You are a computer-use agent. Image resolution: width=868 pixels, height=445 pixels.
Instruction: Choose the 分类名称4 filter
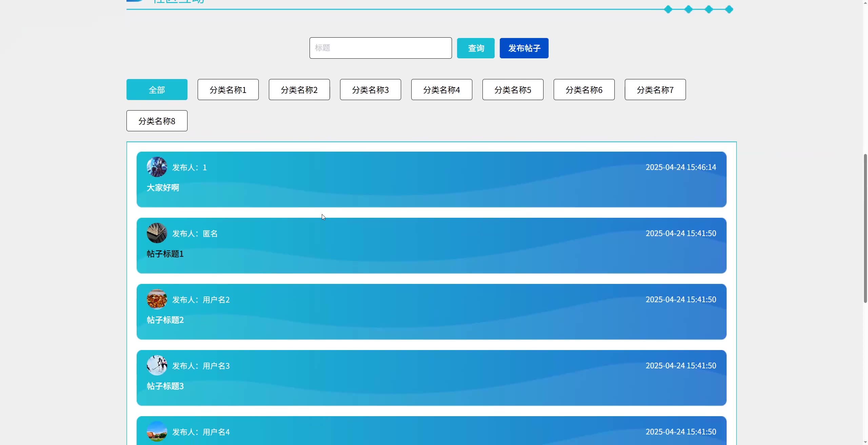pyautogui.click(x=441, y=90)
